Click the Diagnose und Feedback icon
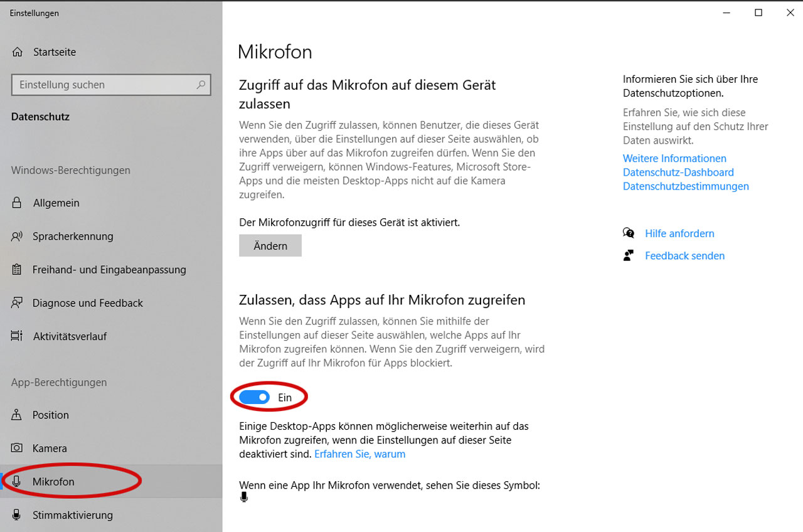The image size is (803, 532). point(18,303)
